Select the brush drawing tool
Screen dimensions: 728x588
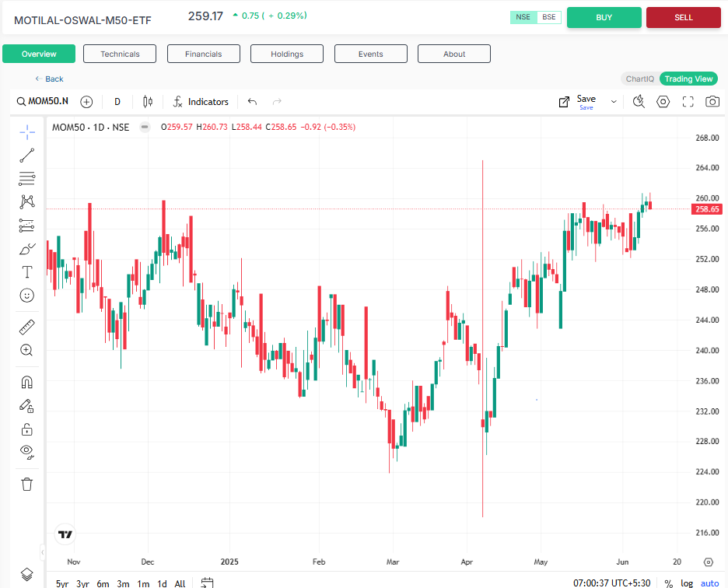coord(27,249)
